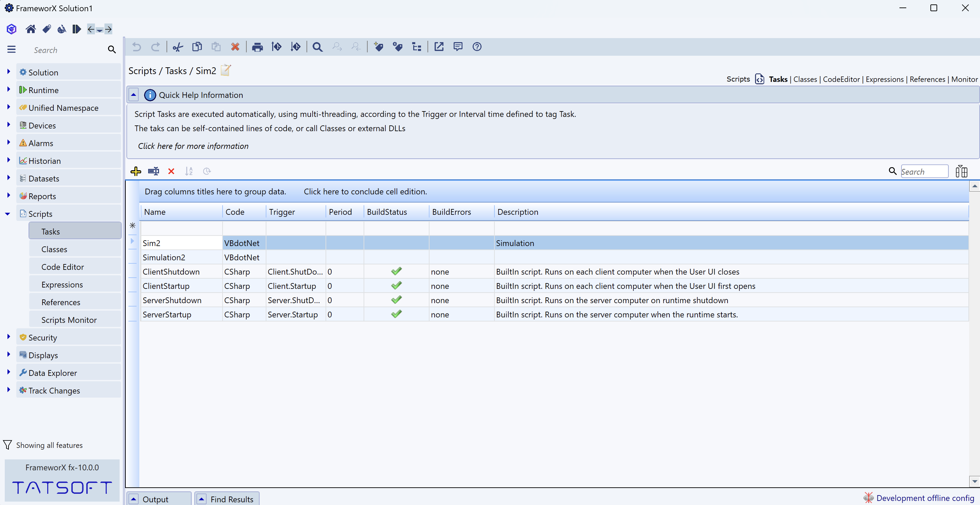
Task: Click here to conclude cell edition
Action: [365, 192]
